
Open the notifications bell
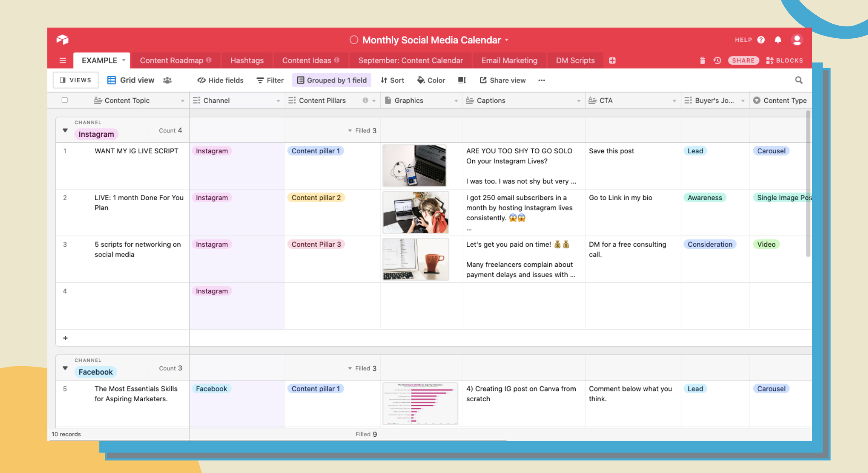click(x=778, y=40)
